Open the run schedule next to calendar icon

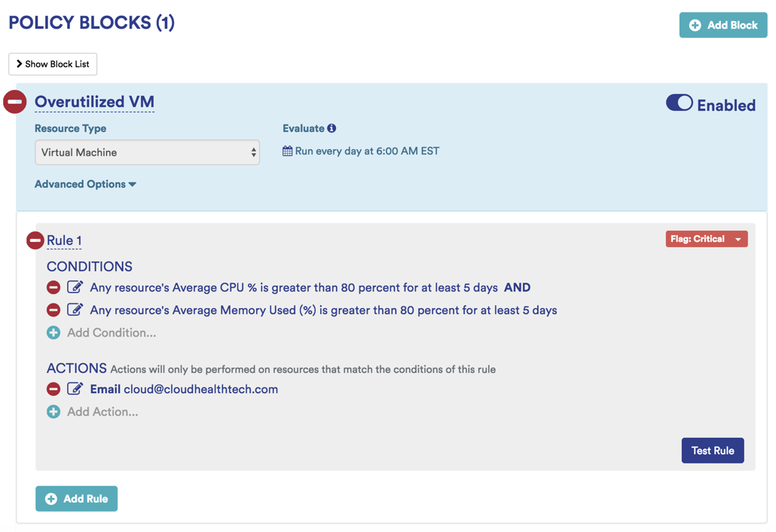[x=366, y=151]
